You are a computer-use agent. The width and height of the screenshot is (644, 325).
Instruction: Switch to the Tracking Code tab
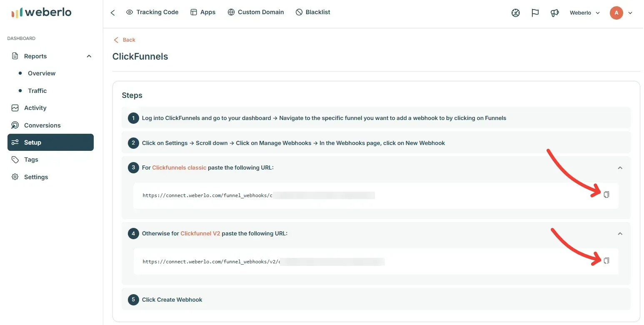pos(152,12)
